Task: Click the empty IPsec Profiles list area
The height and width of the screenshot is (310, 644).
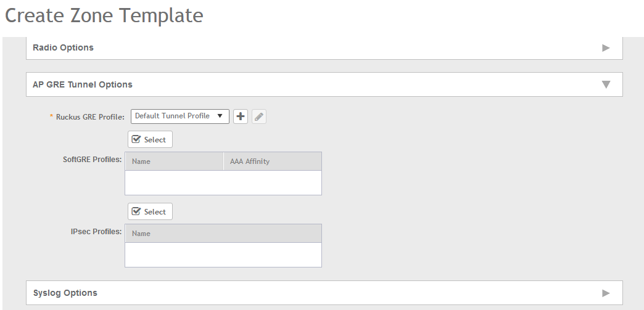Action: point(223,255)
